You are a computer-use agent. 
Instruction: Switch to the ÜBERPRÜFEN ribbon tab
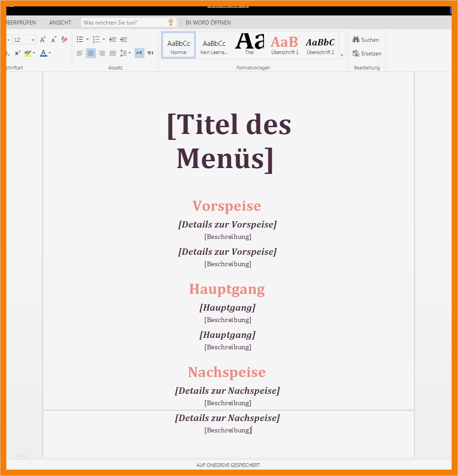tap(20, 22)
